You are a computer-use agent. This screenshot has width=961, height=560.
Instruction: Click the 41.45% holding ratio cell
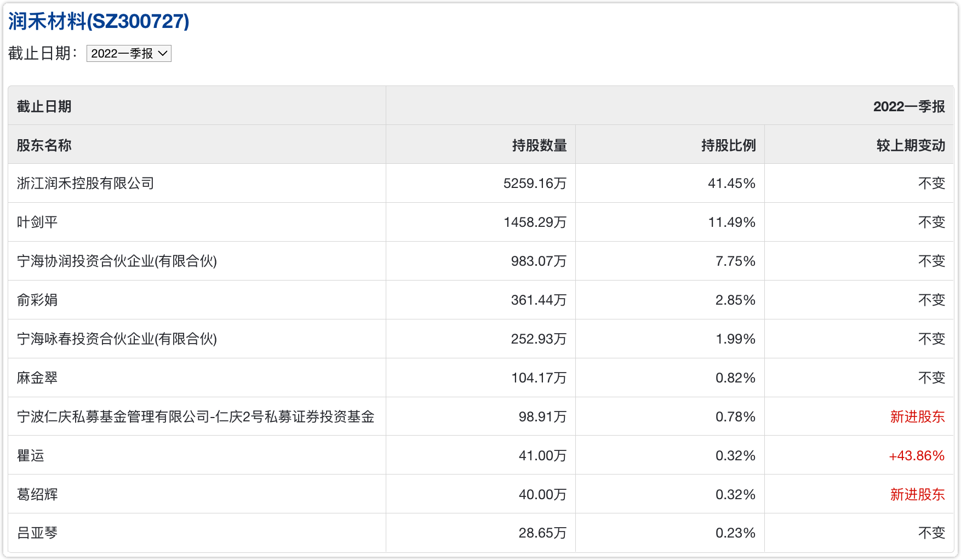pyautogui.click(x=731, y=183)
